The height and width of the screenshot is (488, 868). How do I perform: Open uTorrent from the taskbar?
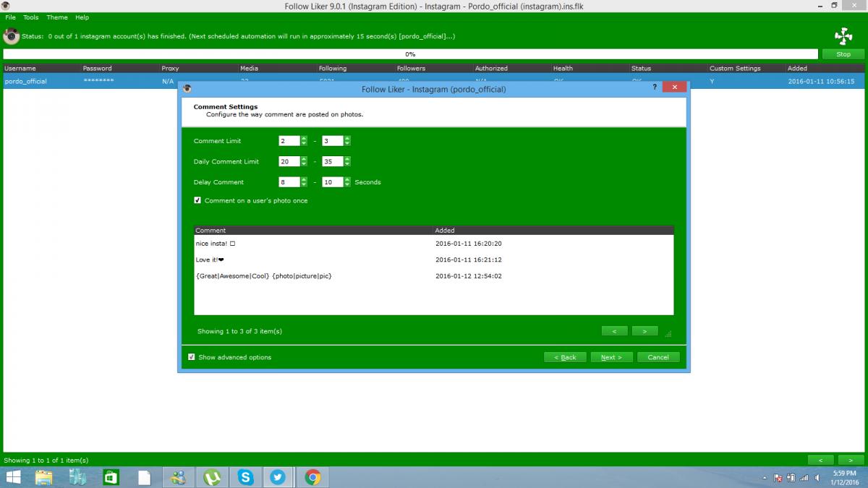(x=212, y=477)
